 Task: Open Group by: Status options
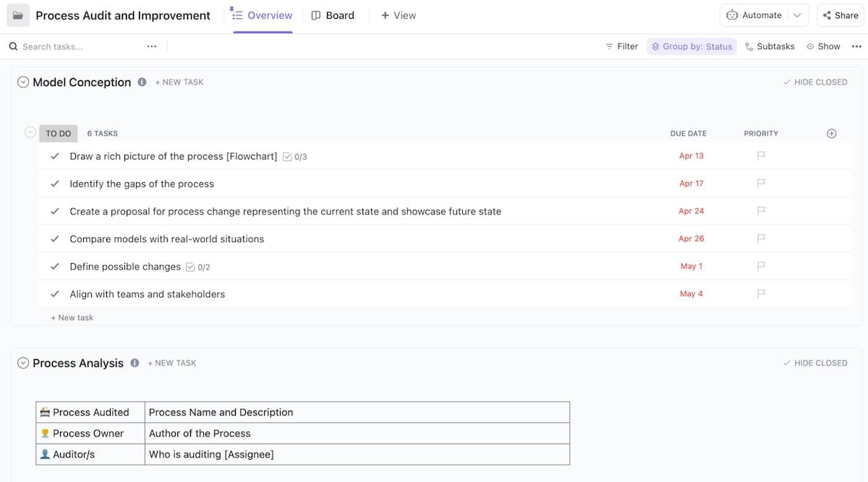692,46
